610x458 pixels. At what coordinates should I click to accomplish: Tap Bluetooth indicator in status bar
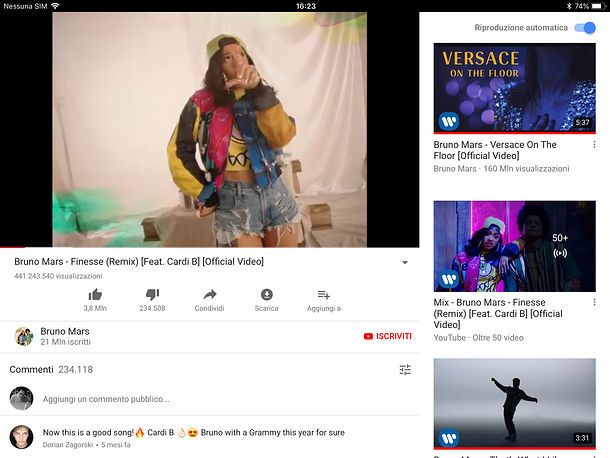pos(568,6)
